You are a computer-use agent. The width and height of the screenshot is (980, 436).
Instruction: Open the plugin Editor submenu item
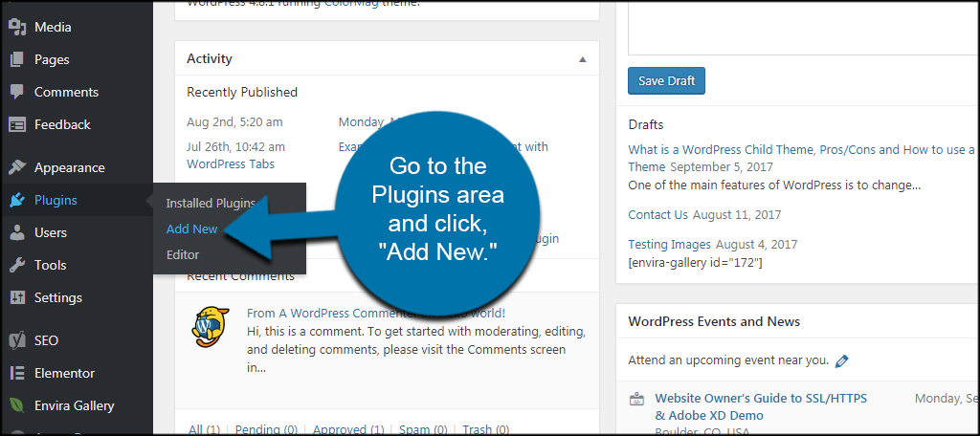point(183,255)
